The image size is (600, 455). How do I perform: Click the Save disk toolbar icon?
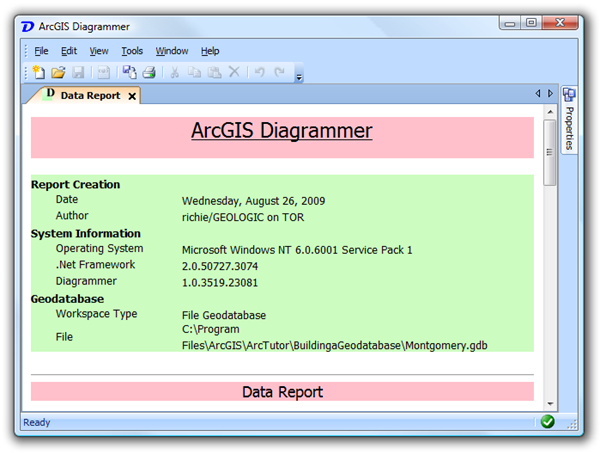pos(77,72)
